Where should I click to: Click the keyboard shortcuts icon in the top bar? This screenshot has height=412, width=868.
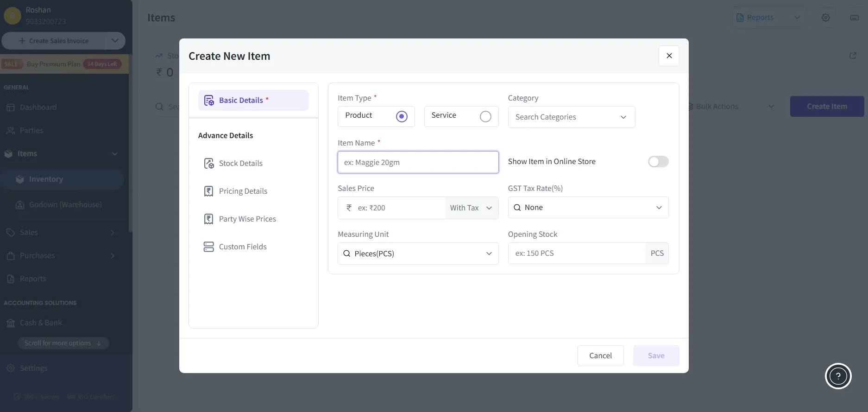[x=855, y=18]
